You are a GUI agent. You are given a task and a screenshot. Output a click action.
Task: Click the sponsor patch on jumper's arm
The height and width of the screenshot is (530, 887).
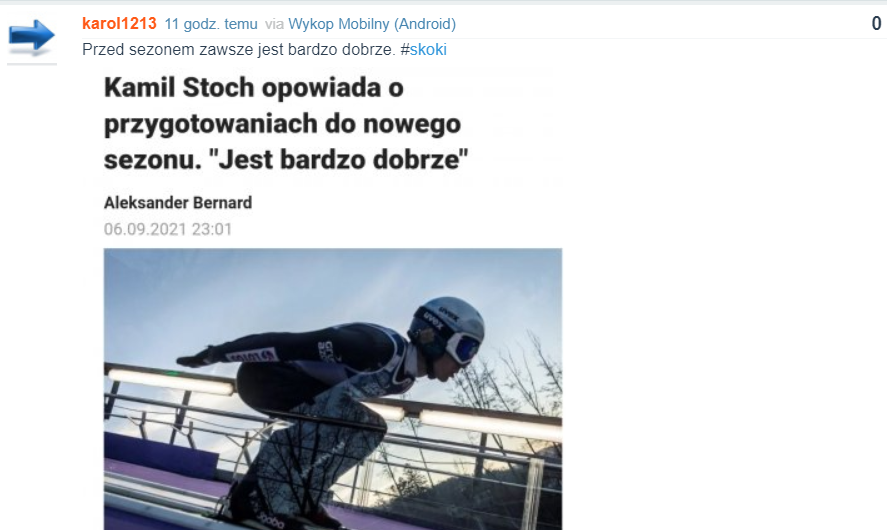[x=251, y=356]
